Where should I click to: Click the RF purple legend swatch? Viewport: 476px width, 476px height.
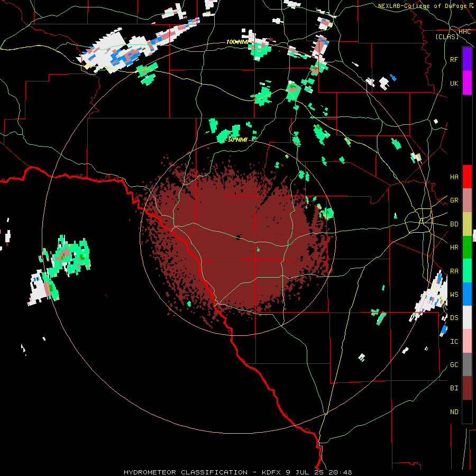pyautogui.click(x=467, y=59)
